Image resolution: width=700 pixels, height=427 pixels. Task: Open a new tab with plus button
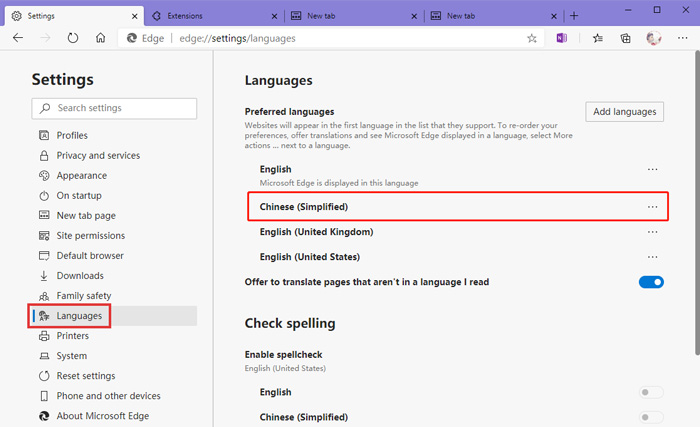574,16
